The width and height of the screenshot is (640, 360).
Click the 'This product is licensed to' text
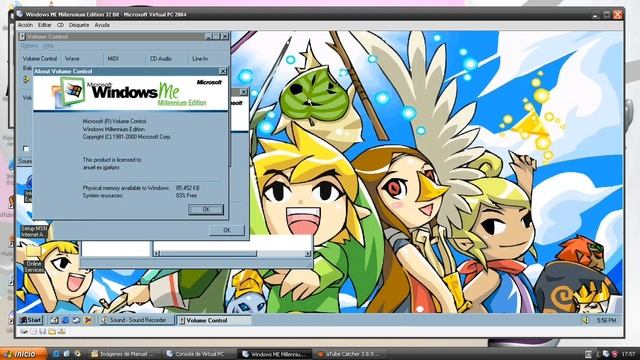click(112, 160)
